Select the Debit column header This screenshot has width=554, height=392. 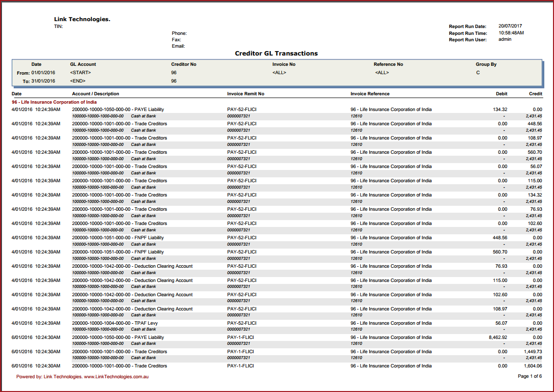pyautogui.click(x=501, y=94)
